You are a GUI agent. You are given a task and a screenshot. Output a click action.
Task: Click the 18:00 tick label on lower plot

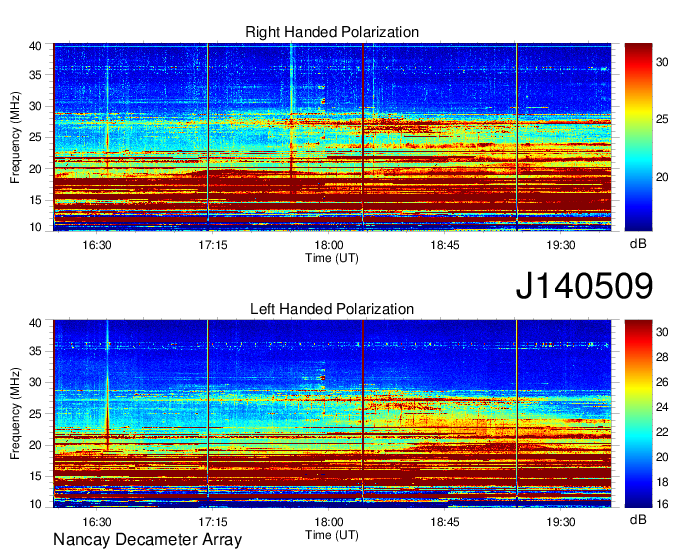pyautogui.click(x=329, y=522)
